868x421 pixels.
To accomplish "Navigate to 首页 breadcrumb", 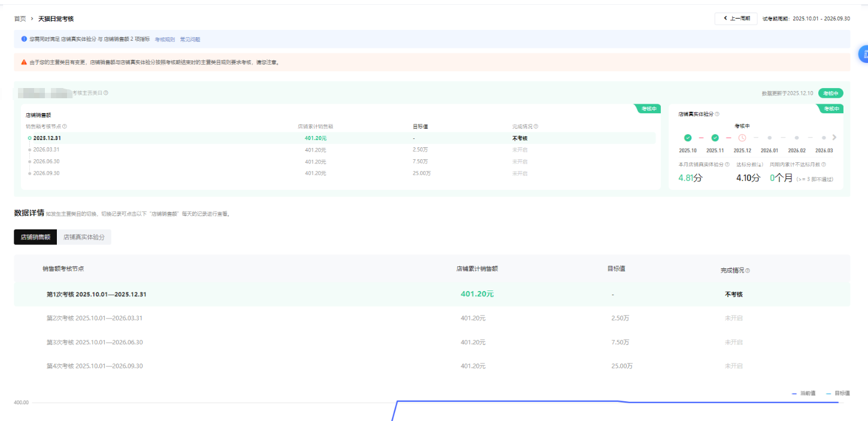I will [20, 19].
